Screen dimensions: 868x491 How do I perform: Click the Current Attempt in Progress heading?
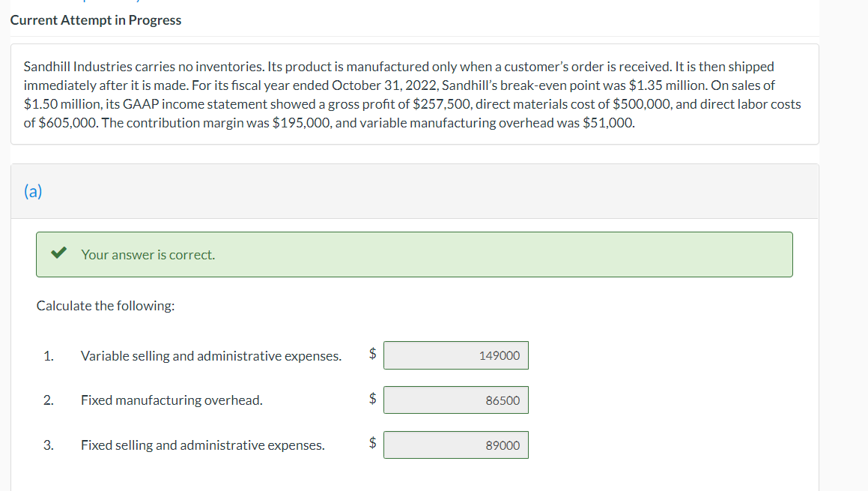96,20
